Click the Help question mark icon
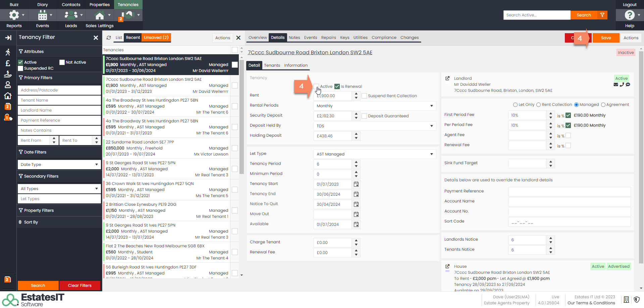 coord(629,15)
